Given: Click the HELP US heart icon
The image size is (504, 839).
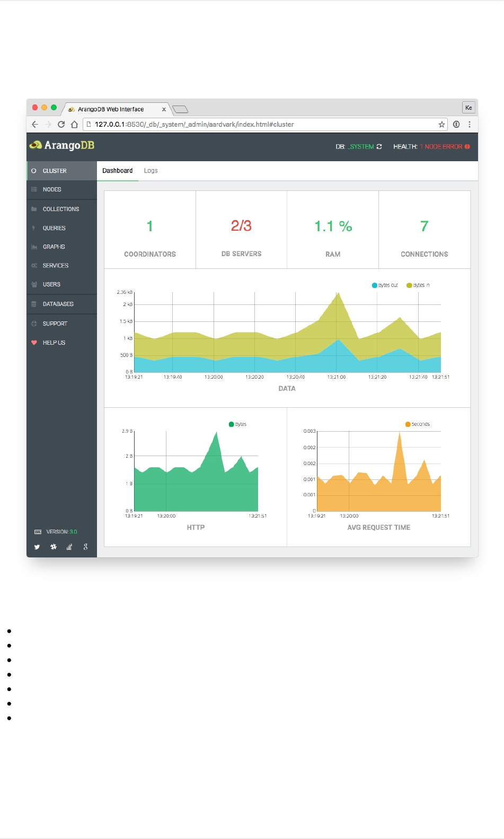Looking at the screenshot, I should 34,343.
